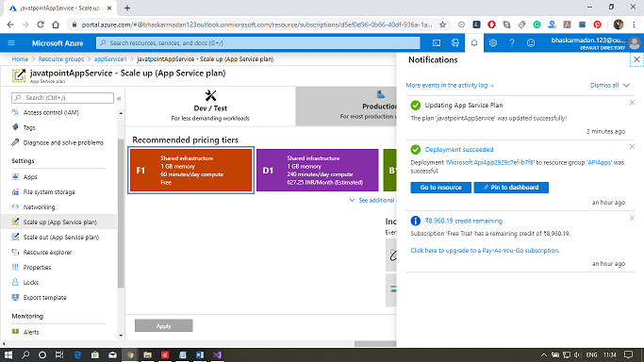Click the horizontal scrollbar thumb at the bottom

pos(375,344)
